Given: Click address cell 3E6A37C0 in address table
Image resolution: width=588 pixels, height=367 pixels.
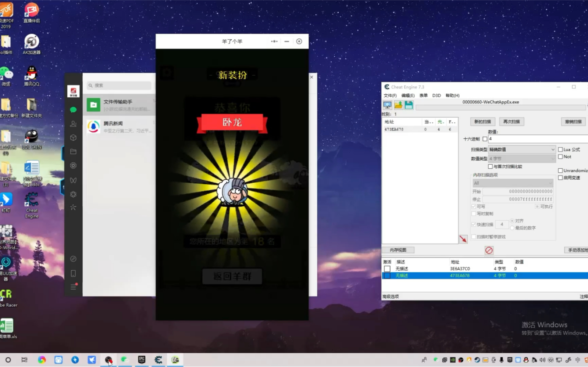Looking at the screenshot, I should coord(460,269).
